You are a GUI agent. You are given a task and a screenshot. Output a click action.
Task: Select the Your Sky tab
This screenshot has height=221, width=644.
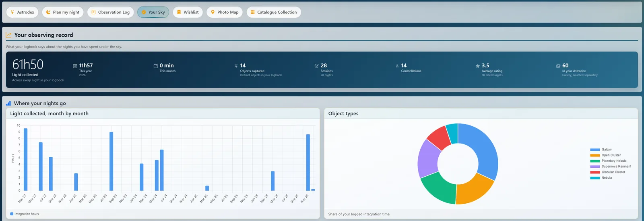point(153,12)
